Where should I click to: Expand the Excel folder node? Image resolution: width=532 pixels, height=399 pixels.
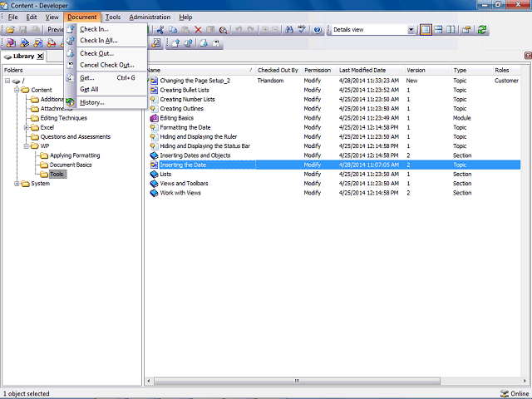pyautogui.click(x=26, y=127)
